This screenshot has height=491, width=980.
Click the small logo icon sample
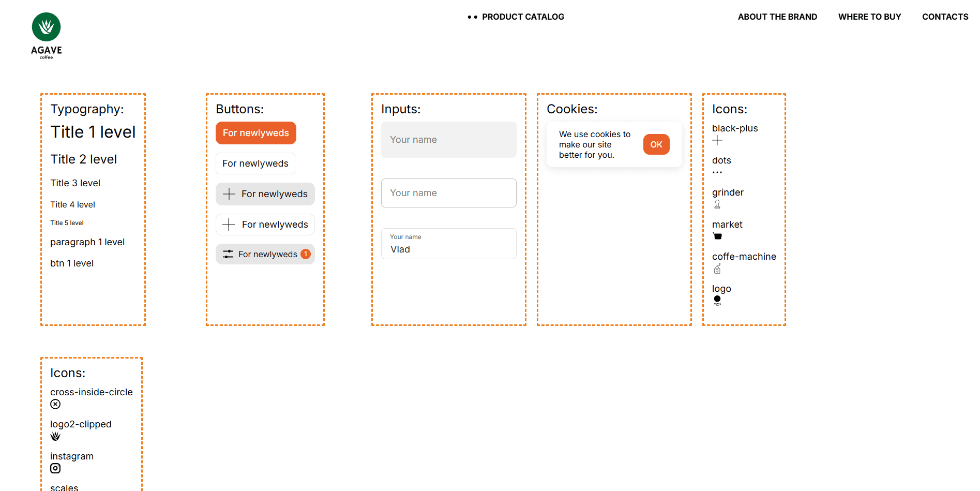[x=717, y=300]
